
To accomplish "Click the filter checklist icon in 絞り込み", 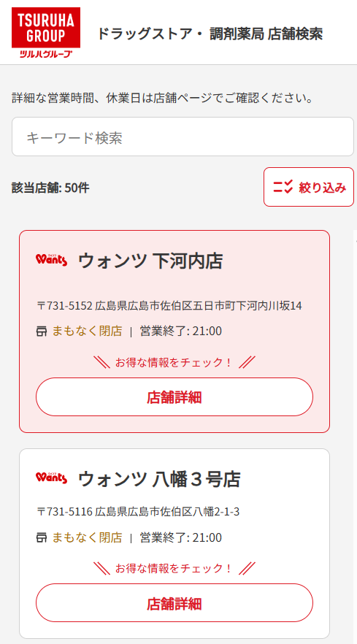I will pos(283,187).
